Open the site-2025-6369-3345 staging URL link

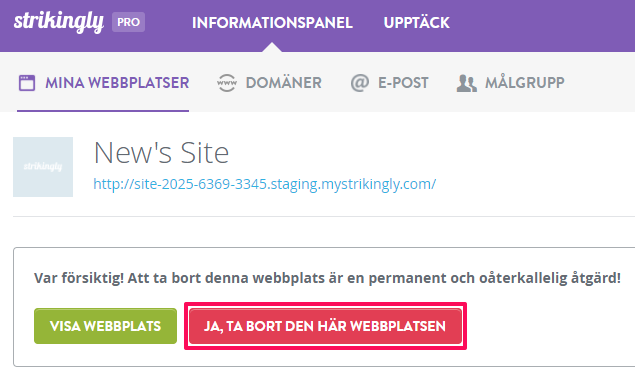point(264,184)
